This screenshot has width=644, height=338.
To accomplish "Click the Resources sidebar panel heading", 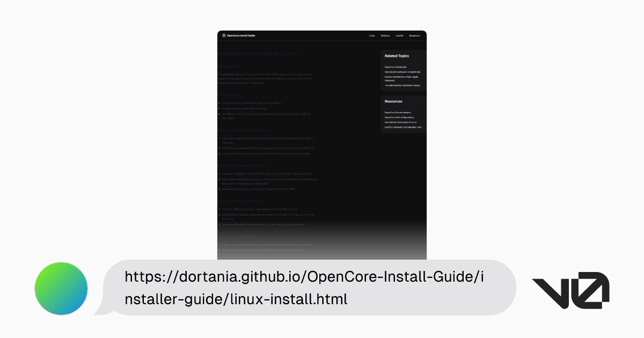I will click(x=393, y=101).
